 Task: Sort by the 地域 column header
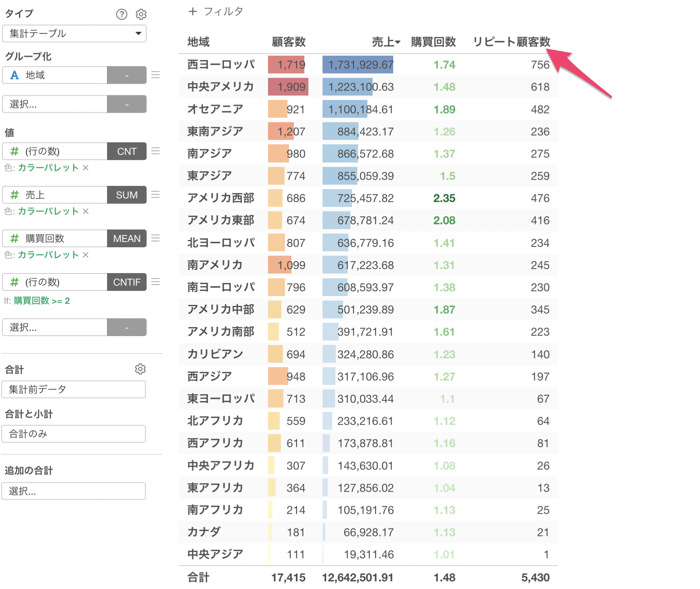198,42
